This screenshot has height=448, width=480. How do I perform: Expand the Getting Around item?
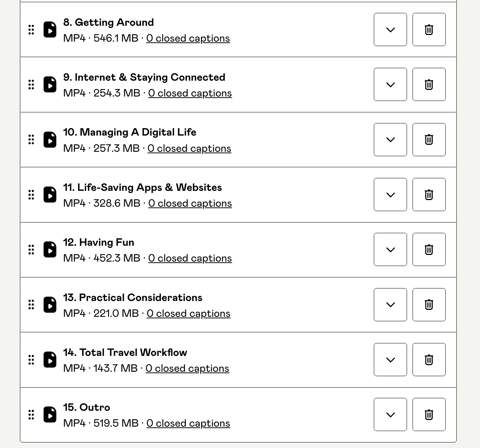pyautogui.click(x=390, y=29)
